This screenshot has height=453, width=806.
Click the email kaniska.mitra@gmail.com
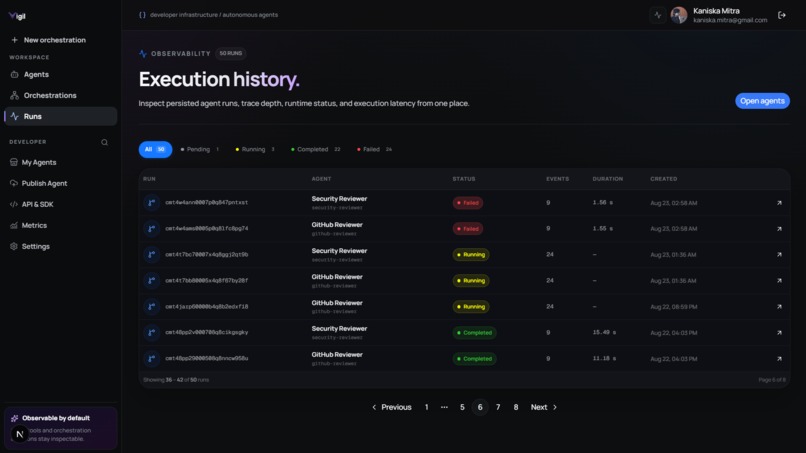pos(730,21)
